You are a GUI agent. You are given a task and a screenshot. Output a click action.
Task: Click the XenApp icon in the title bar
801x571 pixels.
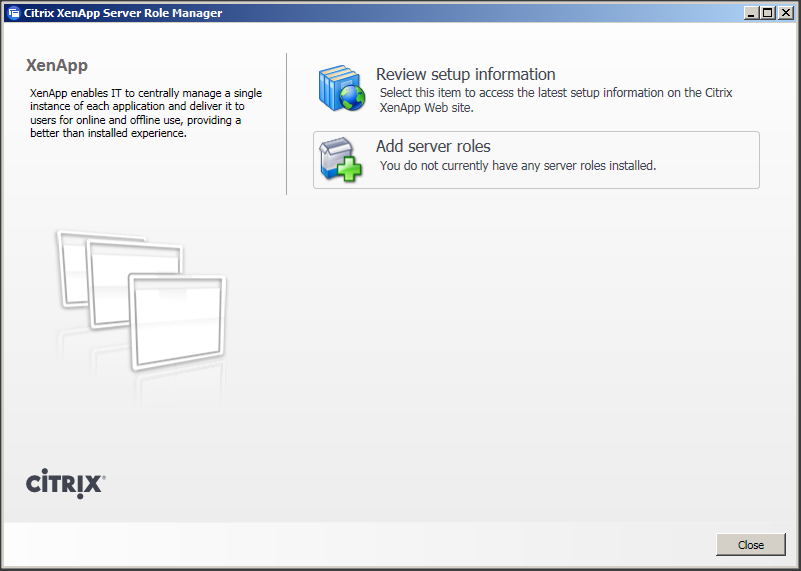tap(13, 13)
